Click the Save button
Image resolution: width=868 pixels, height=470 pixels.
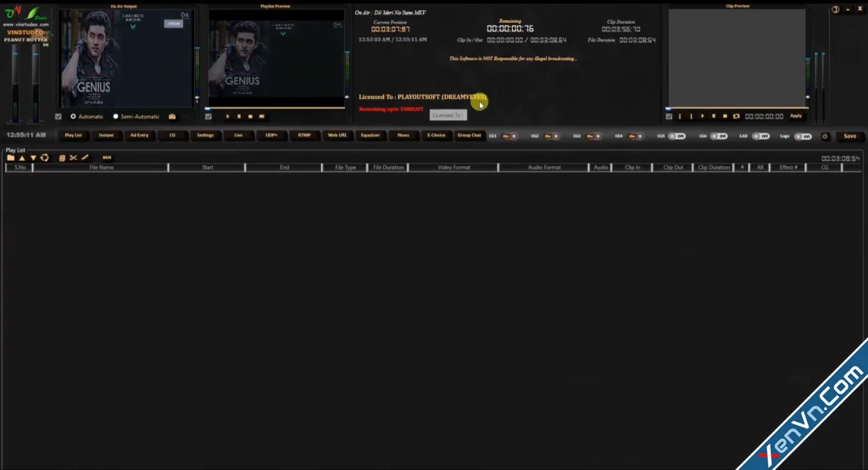(x=849, y=136)
